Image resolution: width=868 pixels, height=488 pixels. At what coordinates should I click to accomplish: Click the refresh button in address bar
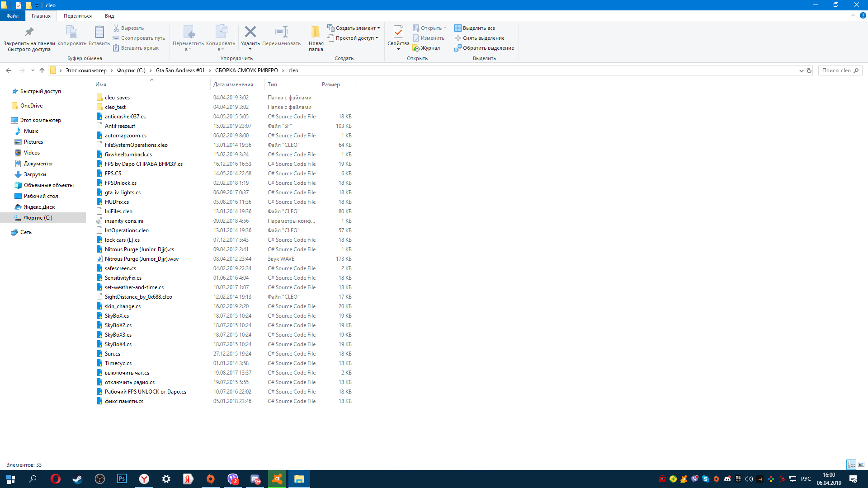tap(809, 70)
